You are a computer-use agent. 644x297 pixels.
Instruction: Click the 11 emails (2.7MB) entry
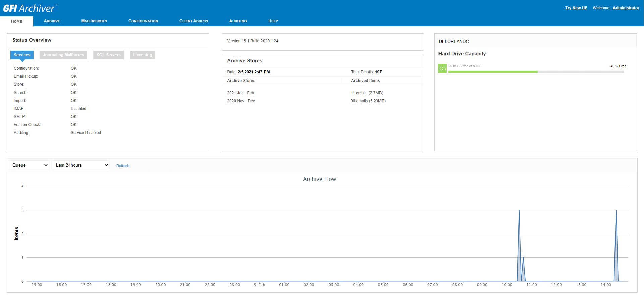[367, 93]
